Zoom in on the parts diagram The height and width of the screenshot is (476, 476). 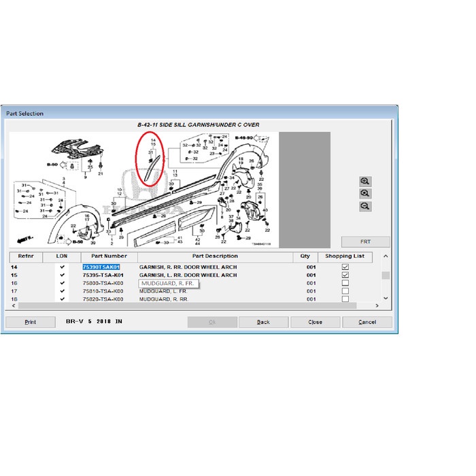(365, 182)
